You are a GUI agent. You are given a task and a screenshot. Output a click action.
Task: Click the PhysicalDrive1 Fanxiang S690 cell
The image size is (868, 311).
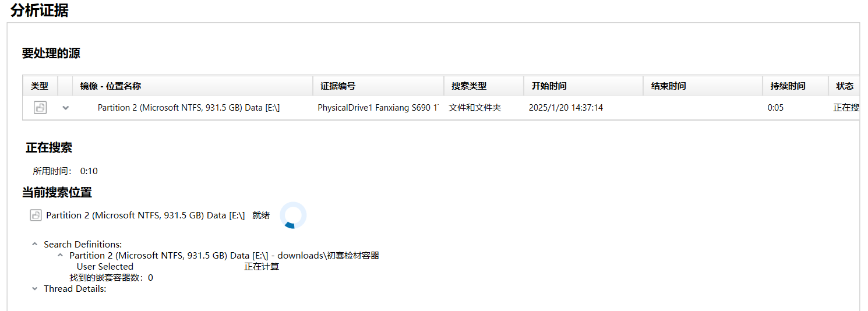(x=378, y=108)
